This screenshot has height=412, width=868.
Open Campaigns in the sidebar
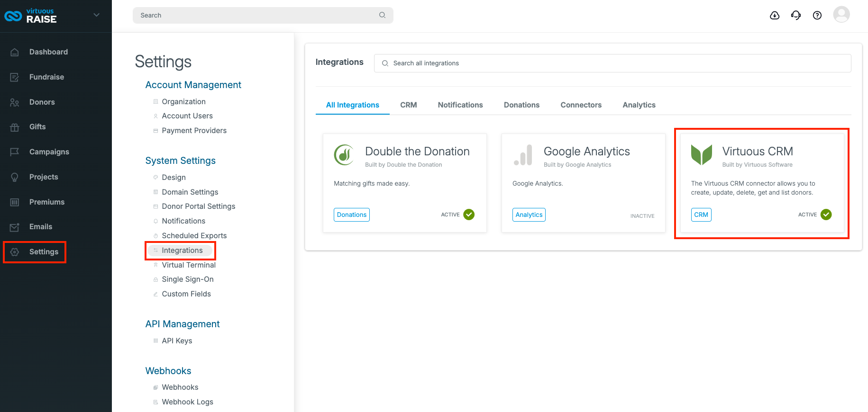point(49,152)
